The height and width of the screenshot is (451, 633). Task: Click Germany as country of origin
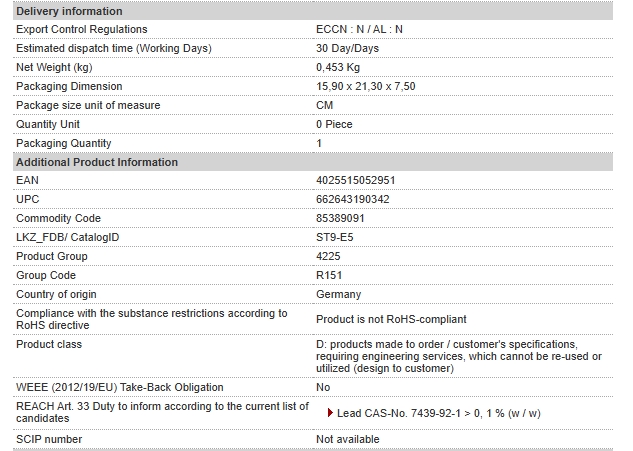pyautogui.click(x=338, y=294)
